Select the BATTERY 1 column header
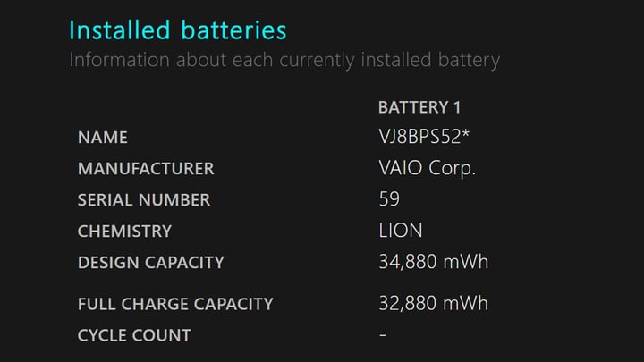 click(x=419, y=107)
